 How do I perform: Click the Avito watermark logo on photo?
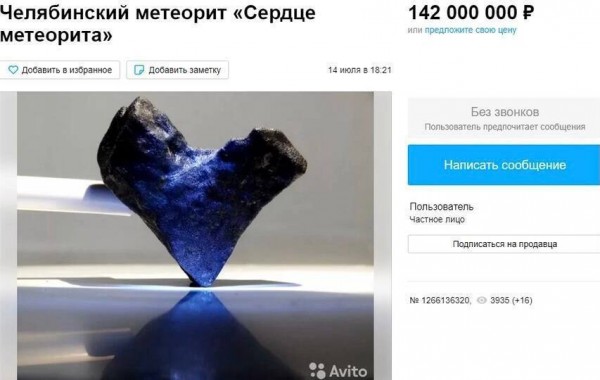click(338, 370)
